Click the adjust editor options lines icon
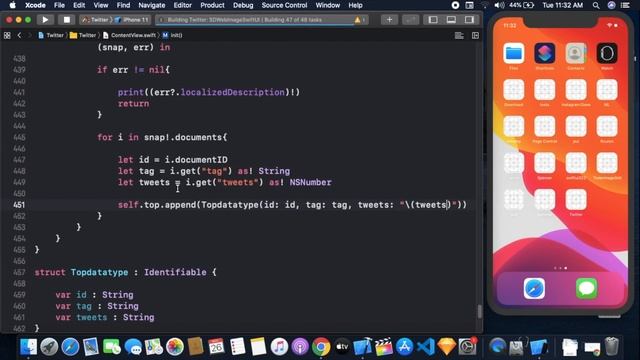Image resolution: width=640 pixels, height=360 pixels. [x=459, y=36]
